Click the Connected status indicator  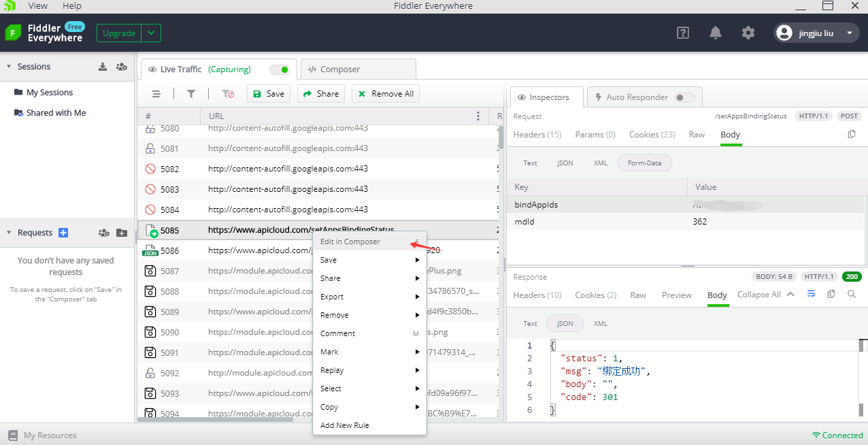(837, 435)
